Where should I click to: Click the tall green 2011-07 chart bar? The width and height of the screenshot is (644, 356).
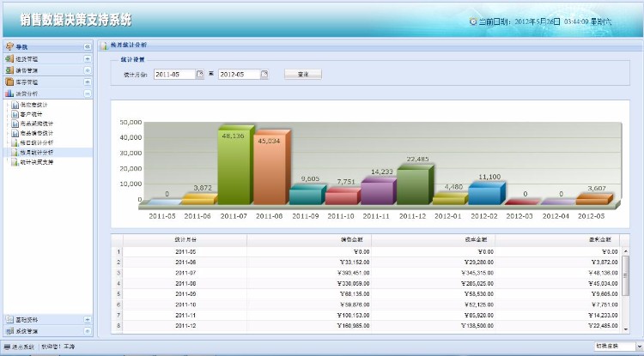(x=232, y=167)
